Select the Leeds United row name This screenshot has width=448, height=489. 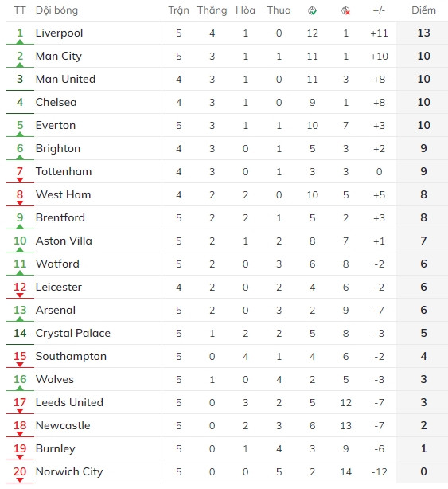click(69, 403)
